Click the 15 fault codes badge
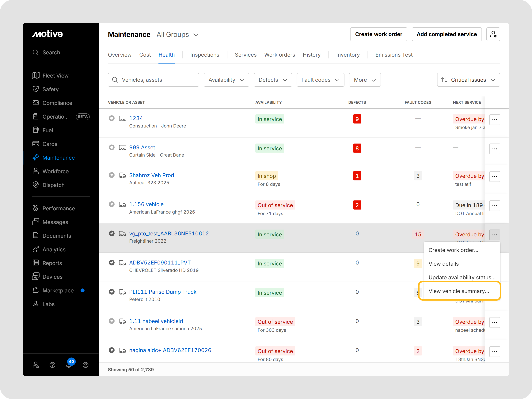This screenshot has height=399, width=532. (x=418, y=234)
